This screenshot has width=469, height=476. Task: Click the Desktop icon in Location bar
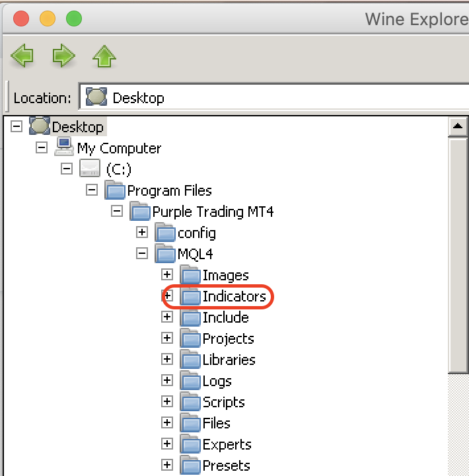(x=96, y=97)
